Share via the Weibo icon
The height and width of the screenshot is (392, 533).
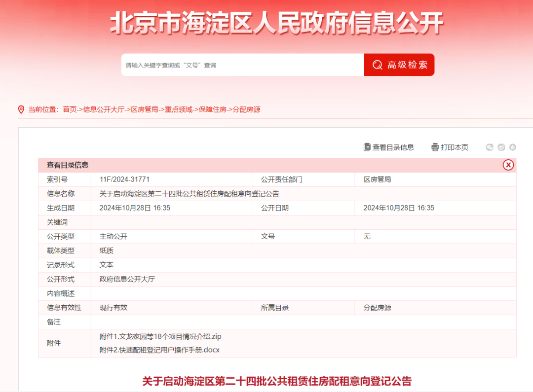[x=501, y=147]
